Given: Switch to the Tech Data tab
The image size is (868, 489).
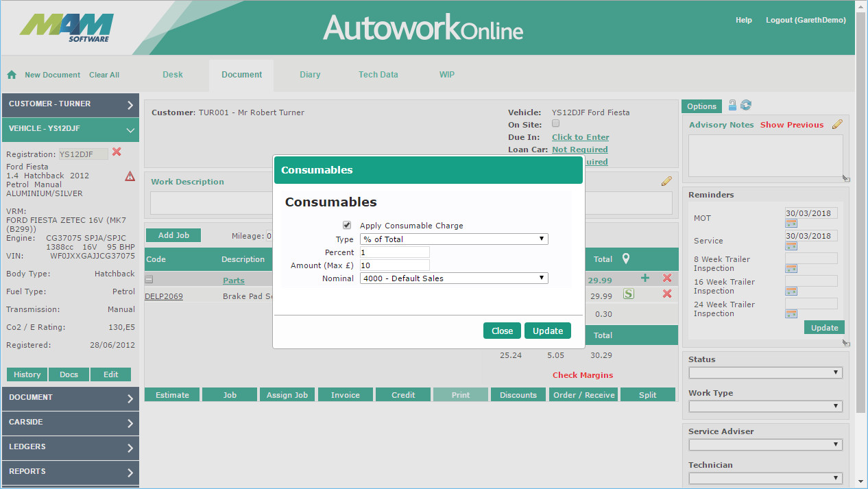Looking at the screenshot, I should [x=378, y=75].
